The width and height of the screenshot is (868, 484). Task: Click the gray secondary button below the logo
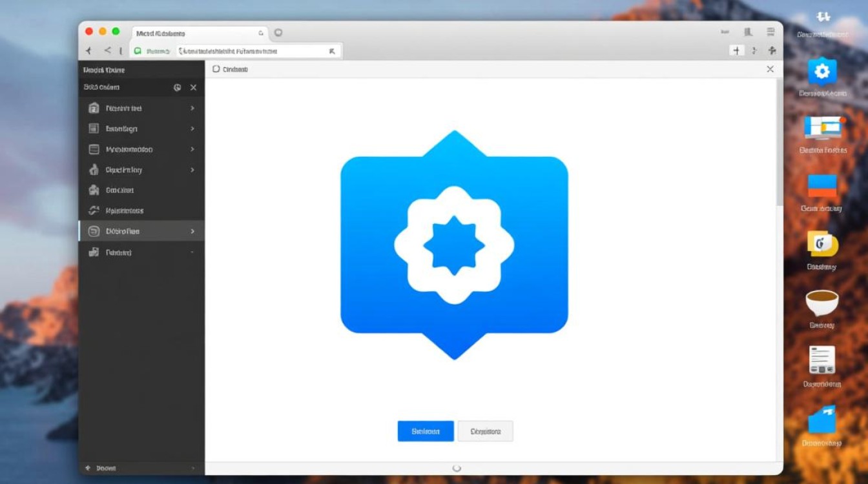(x=485, y=431)
